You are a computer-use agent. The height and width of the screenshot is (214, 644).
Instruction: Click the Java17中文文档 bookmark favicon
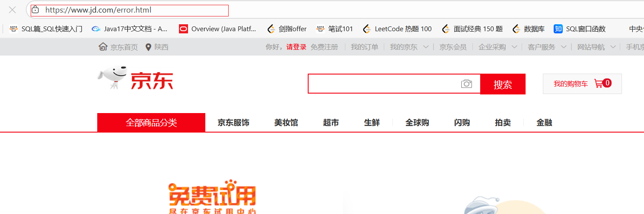click(96, 29)
